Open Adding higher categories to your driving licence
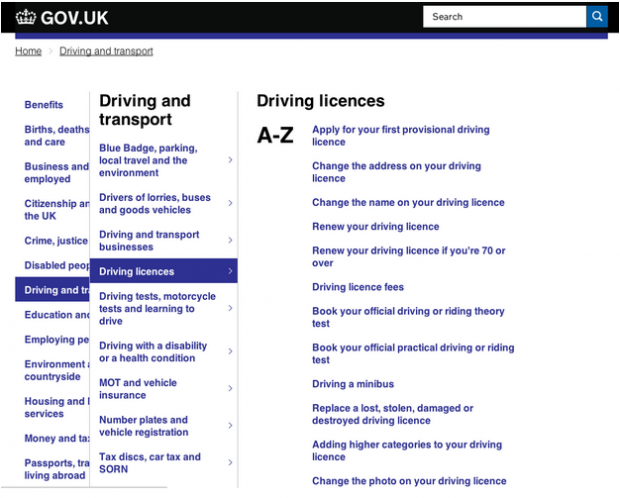This screenshot has width=620, height=498. pos(407,451)
